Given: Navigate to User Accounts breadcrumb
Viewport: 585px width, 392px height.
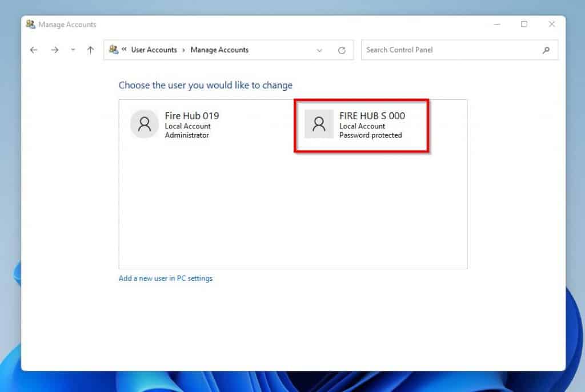Looking at the screenshot, I should (x=154, y=50).
